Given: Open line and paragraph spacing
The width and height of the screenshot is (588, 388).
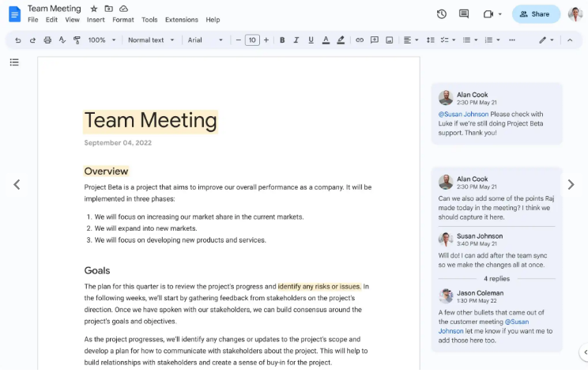Looking at the screenshot, I should (x=431, y=40).
